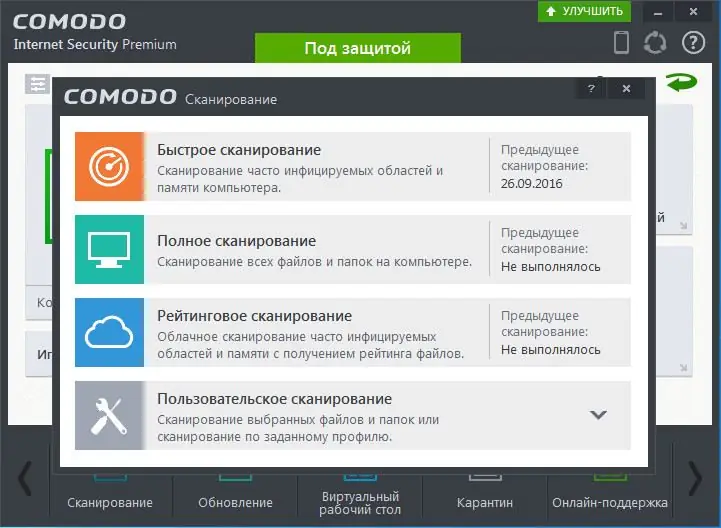
Task: Open Виртуальный рабочий стол task
Action: [x=360, y=503]
